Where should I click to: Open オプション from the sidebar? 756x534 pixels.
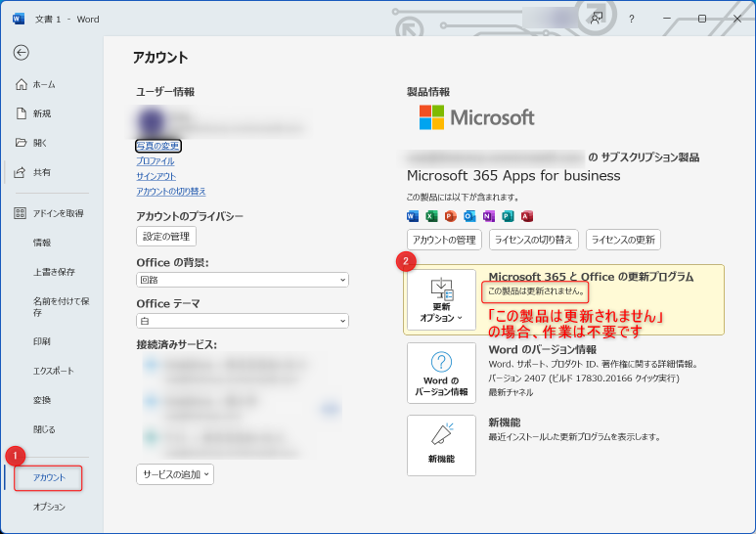point(49,507)
